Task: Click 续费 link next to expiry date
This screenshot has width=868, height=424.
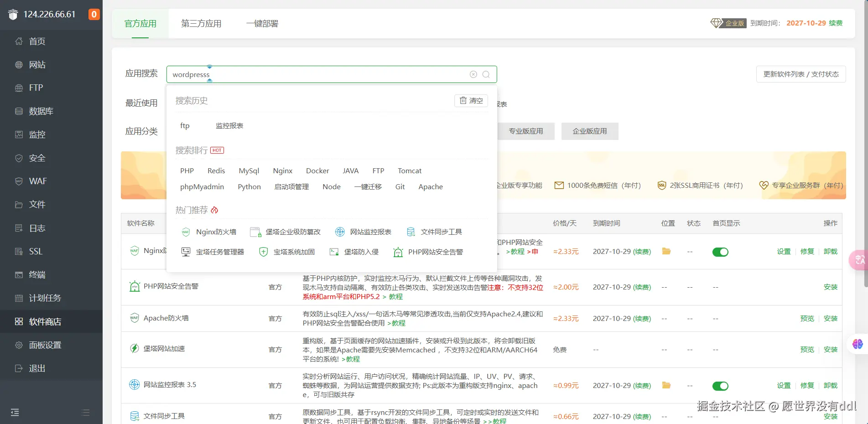Action: coord(836,23)
